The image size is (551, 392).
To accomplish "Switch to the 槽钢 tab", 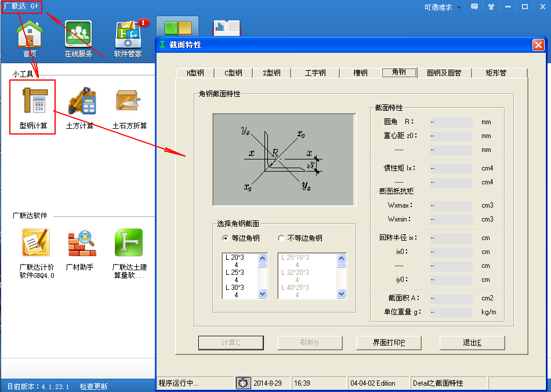I will point(361,72).
